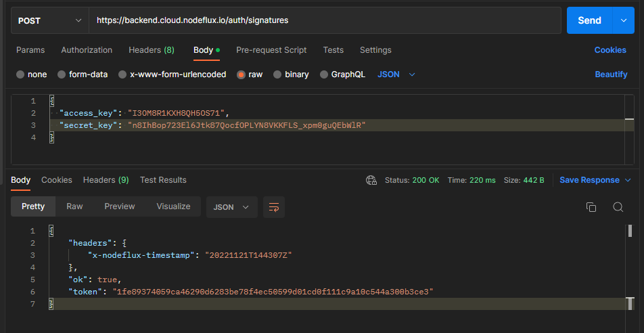Click the "x-nodeflux-timestamp" value in response
The image size is (644, 333).
(x=248, y=255)
